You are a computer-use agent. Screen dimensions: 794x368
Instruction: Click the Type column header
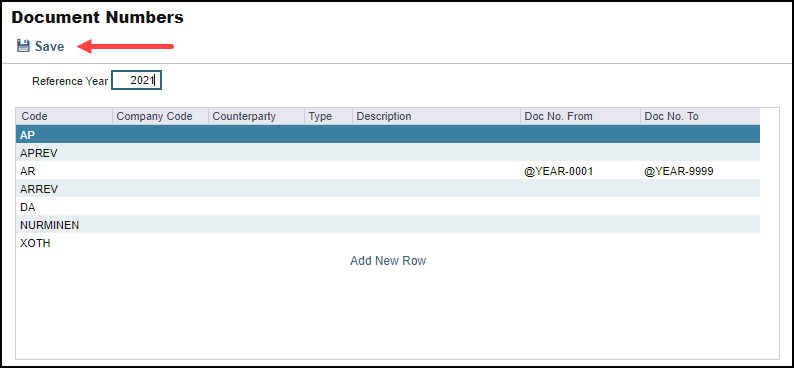pos(328,116)
